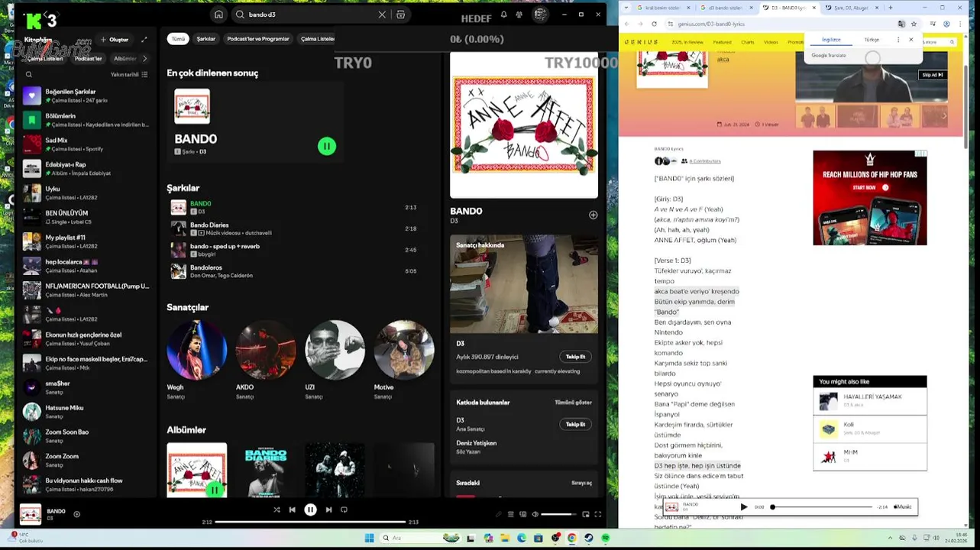The image size is (980, 550).
Task: Open Sad Mix playlist in library
Action: (86, 144)
